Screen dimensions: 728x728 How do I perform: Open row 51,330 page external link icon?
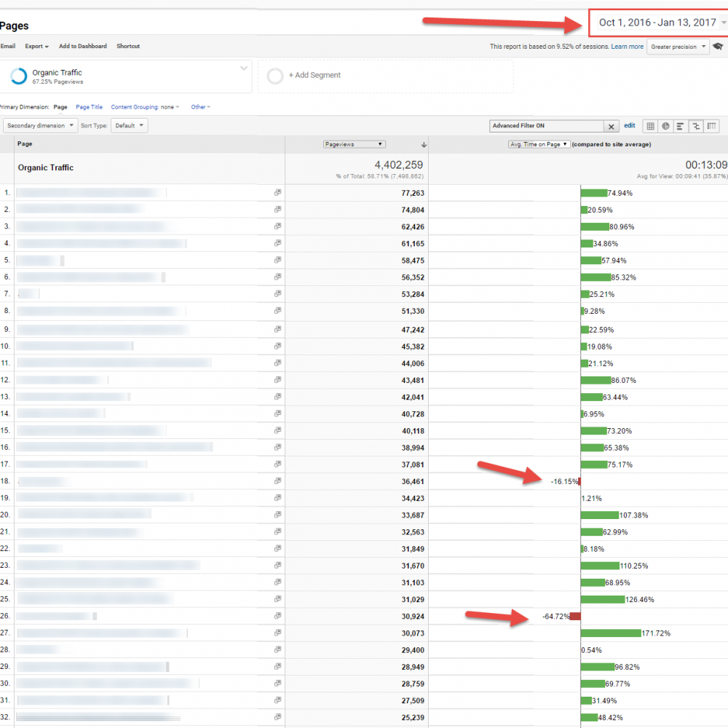(277, 311)
